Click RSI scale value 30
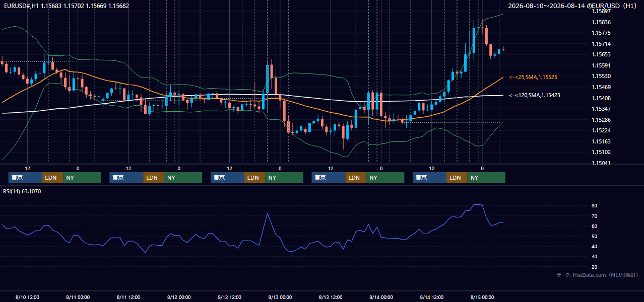 [x=595, y=257]
